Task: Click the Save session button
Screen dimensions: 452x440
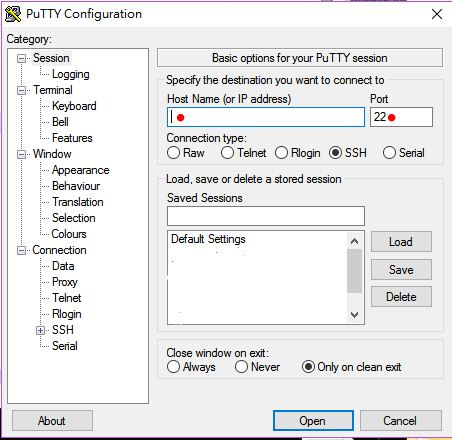Action: point(401,270)
